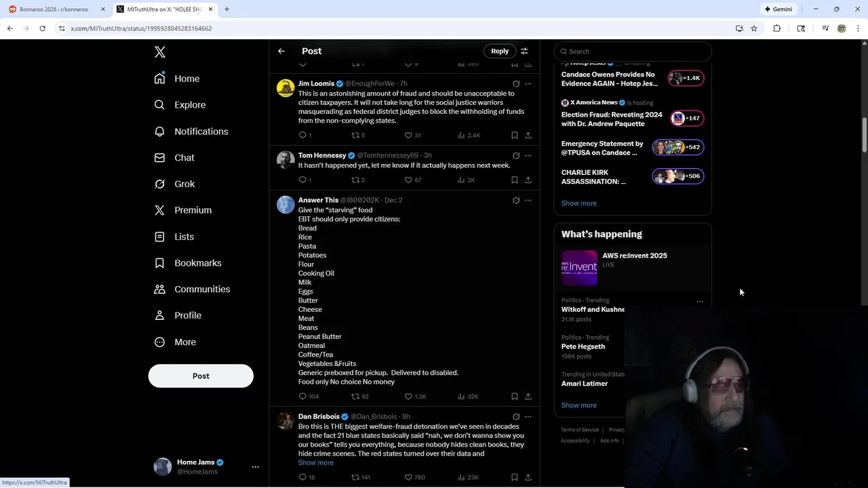Screen dimensions: 868x488
Task: Expand Dan Brisbois reply with Show more
Action: tap(316, 463)
